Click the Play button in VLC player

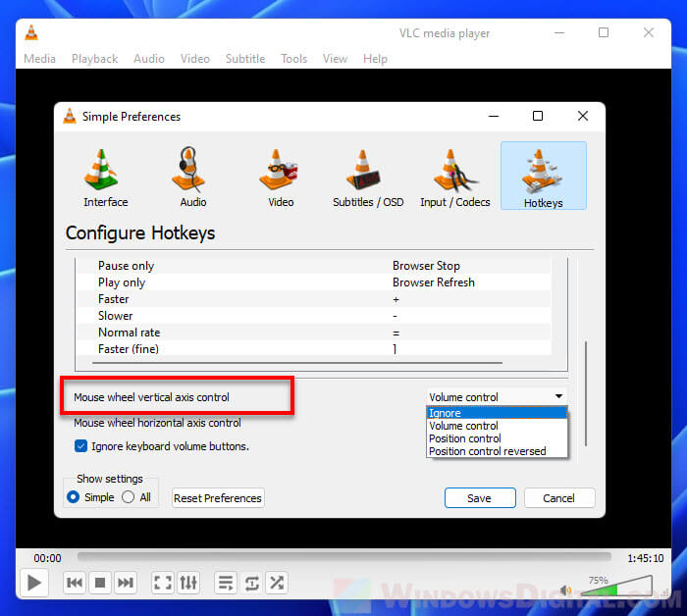pyautogui.click(x=34, y=583)
